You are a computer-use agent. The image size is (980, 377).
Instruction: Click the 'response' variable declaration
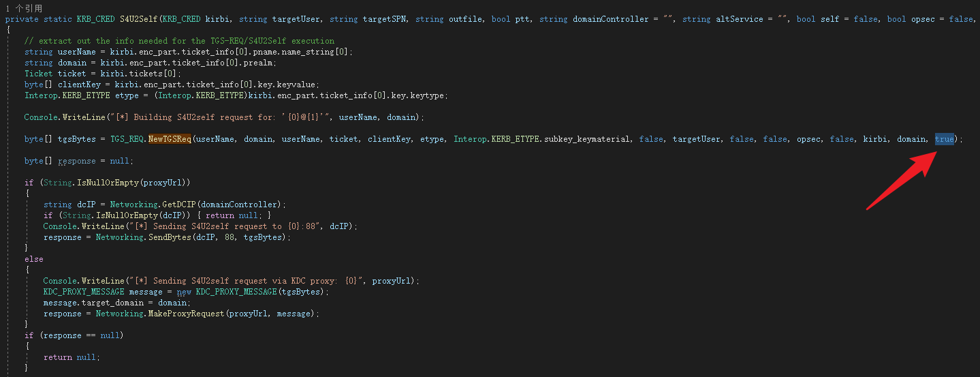click(76, 161)
